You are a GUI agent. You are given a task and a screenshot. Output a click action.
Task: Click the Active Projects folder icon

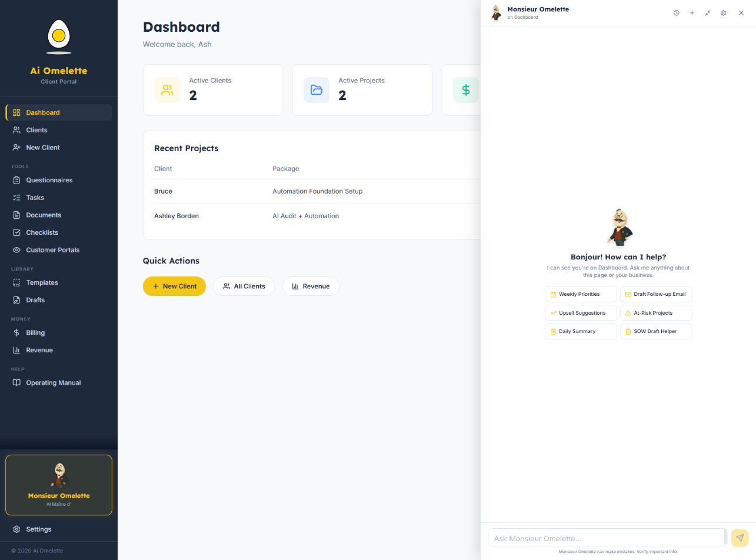317,90
